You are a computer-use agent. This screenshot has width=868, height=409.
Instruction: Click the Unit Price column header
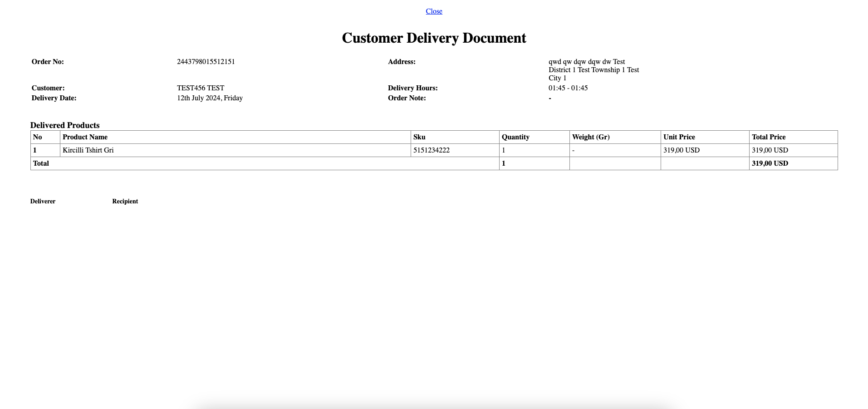[x=679, y=137]
